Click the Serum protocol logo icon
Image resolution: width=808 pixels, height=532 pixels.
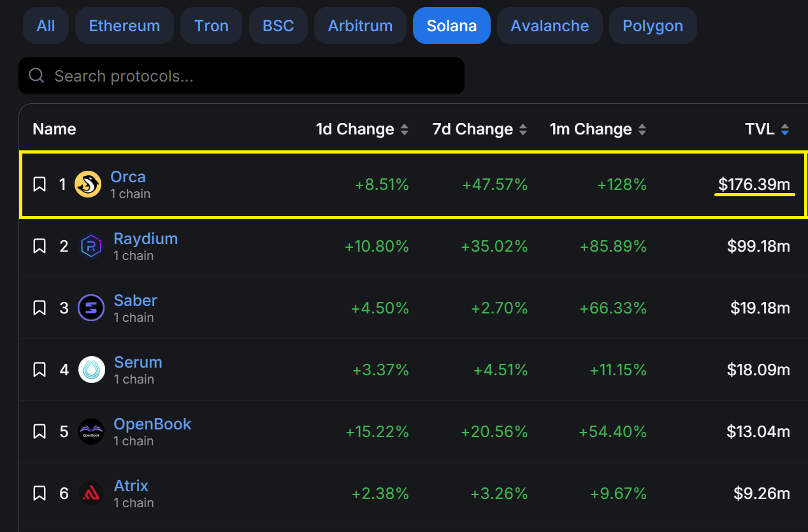coord(91,370)
